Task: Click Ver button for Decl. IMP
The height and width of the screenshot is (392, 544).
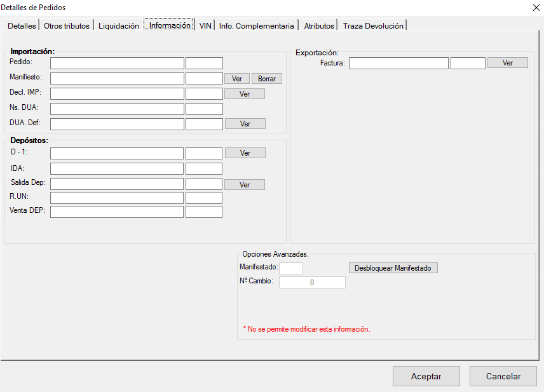Action: 245,94
